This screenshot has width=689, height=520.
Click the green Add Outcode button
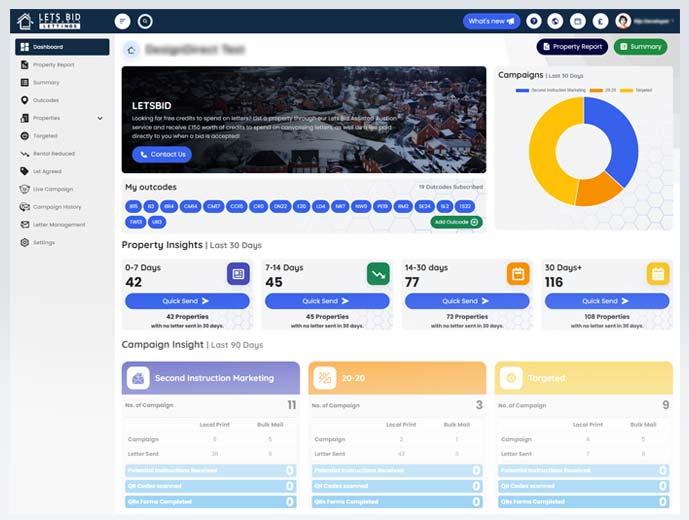pos(456,222)
